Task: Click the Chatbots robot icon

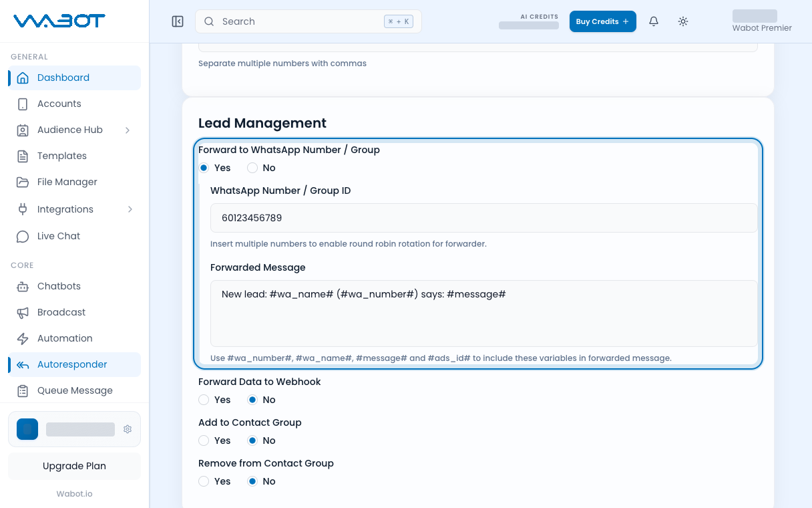Action: click(23, 286)
